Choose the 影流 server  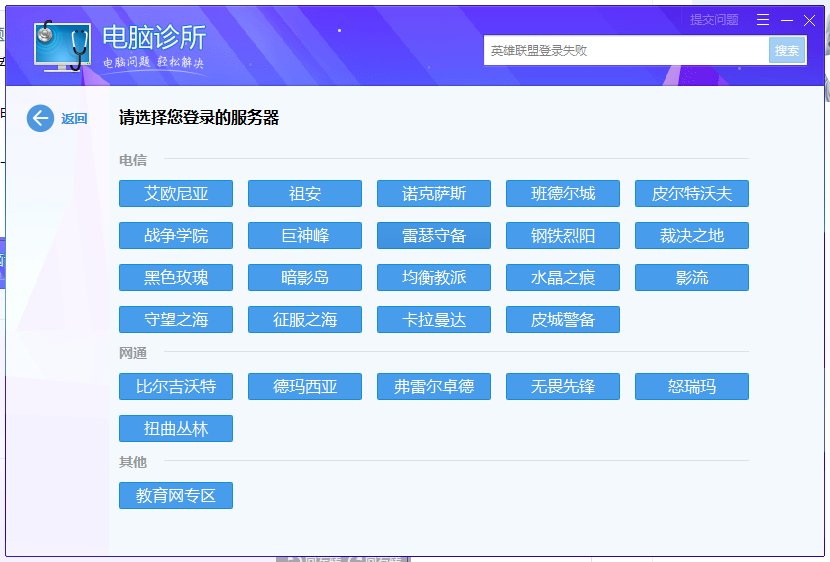[x=692, y=278]
